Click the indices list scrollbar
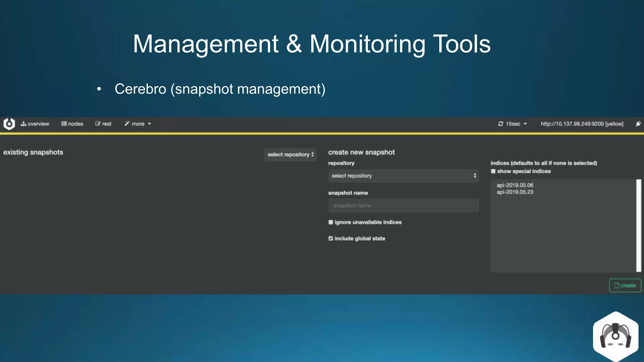 (x=639, y=226)
